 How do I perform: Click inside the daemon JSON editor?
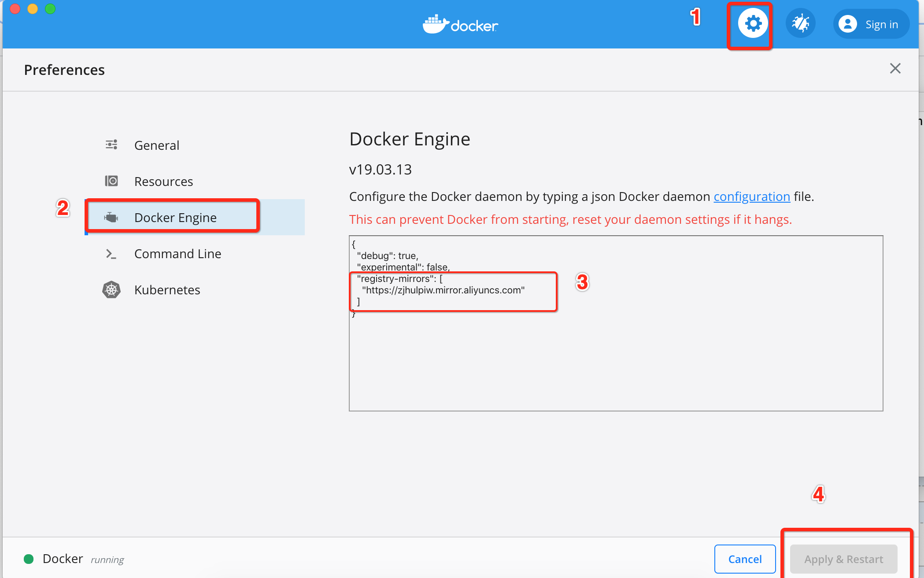615,361
